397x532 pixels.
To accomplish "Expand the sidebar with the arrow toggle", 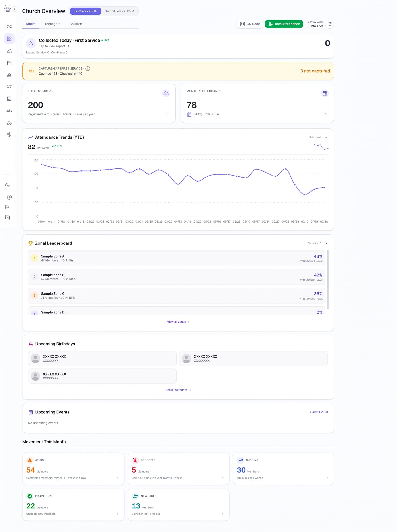I will [14, 9].
